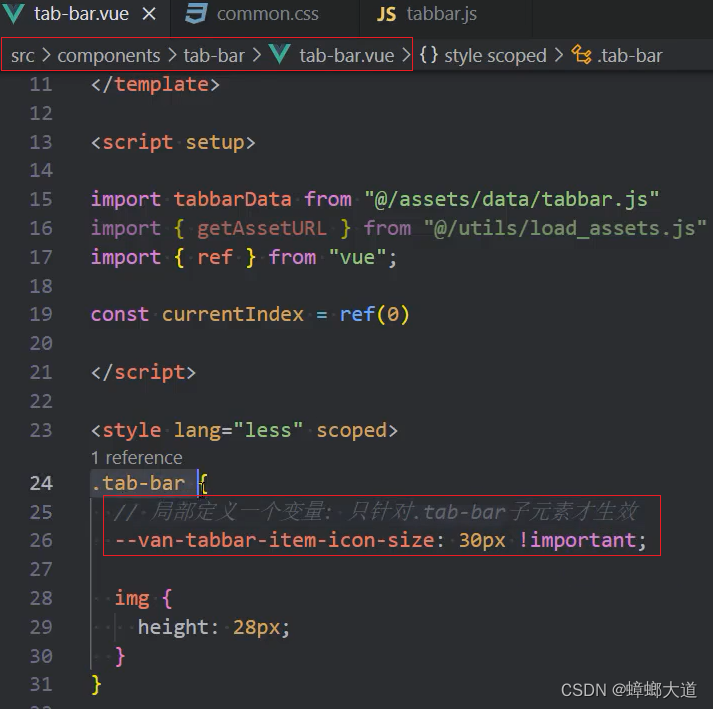713x709 pixels.
Task: Click the Chinese comment on line 25
Action: (376, 512)
